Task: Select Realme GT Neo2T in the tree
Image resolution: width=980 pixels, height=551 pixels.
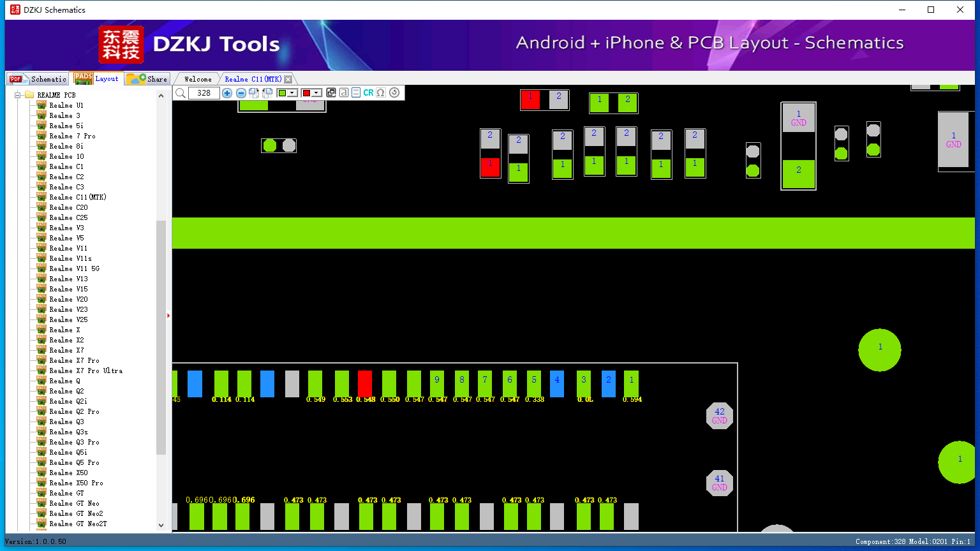Action: [78, 524]
